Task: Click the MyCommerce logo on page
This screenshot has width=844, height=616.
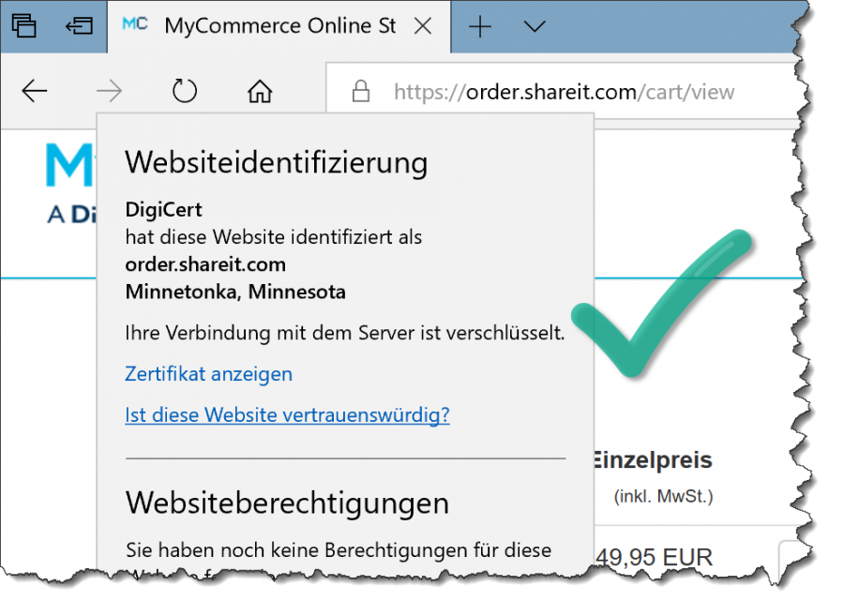Action: (x=70, y=183)
